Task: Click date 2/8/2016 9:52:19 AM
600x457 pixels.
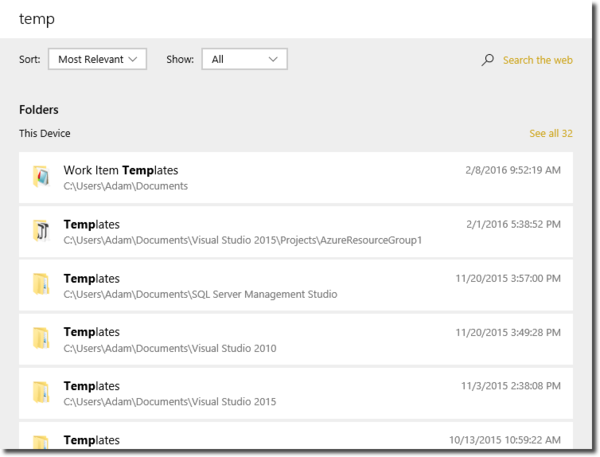Action: click(513, 170)
